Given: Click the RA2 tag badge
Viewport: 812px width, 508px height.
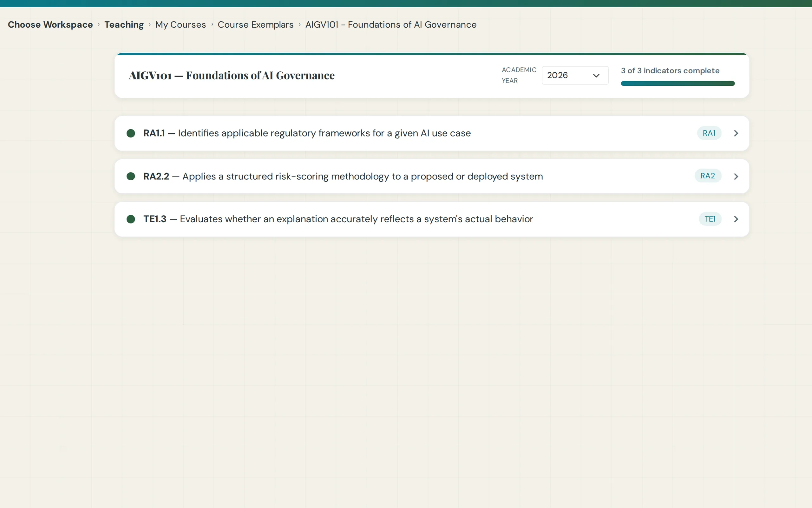Looking at the screenshot, I should [x=708, y=176].
